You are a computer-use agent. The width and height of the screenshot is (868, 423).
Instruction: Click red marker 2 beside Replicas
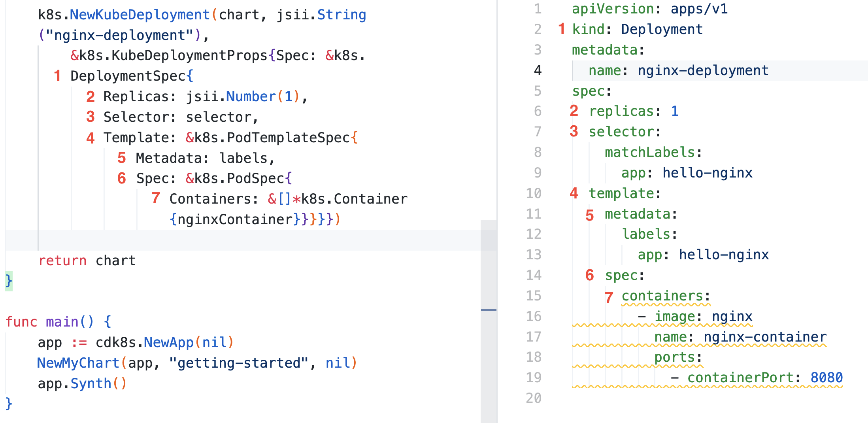pyautogui.click(x=90, y=96)
